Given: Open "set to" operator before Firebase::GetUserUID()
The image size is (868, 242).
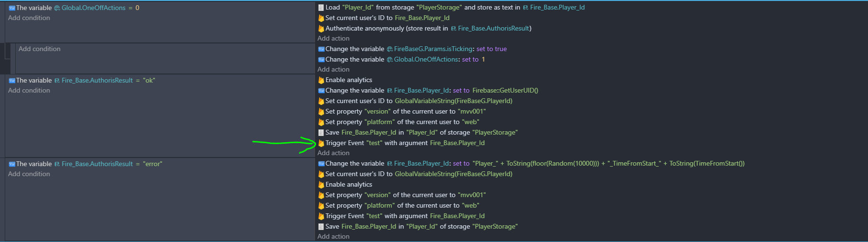Looking at the screenshot, I should pos(461,91).
